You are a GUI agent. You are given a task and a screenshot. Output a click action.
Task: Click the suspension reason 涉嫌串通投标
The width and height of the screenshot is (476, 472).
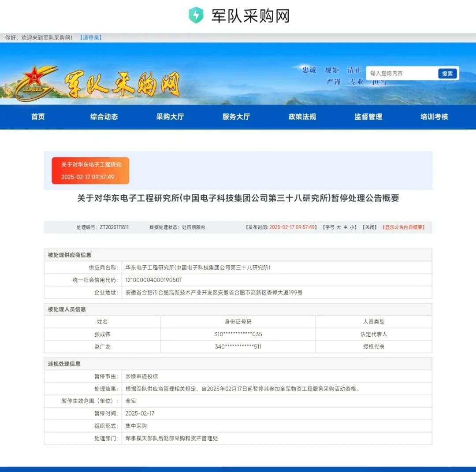[x=141, y=376]
